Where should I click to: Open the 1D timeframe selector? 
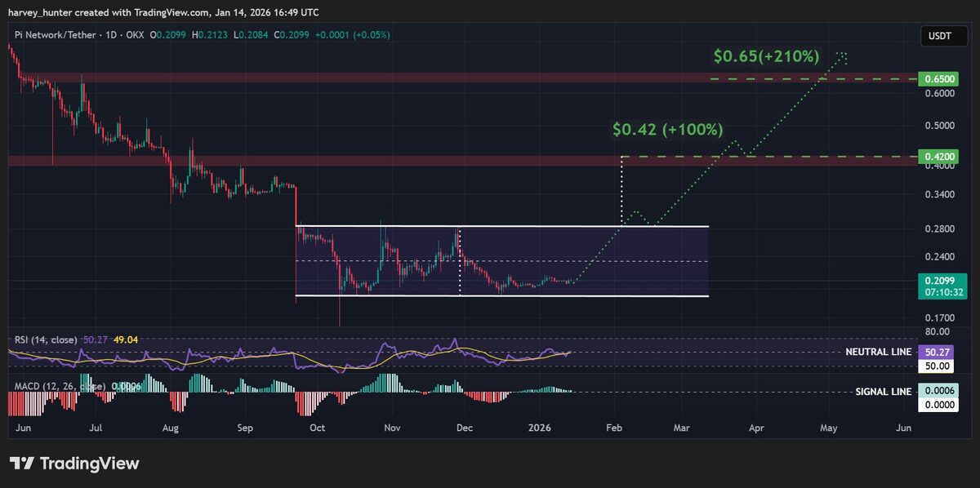click(110, 35)
